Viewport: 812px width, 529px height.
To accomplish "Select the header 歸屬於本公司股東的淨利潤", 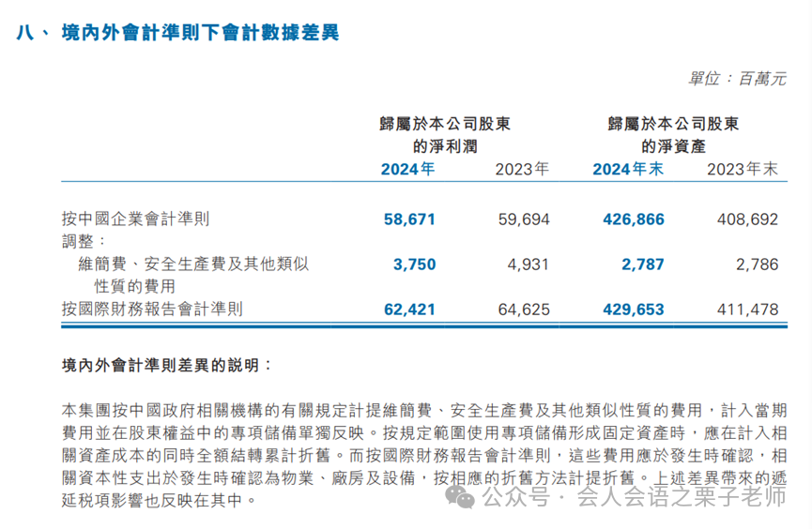I will [x=445, y=135].
